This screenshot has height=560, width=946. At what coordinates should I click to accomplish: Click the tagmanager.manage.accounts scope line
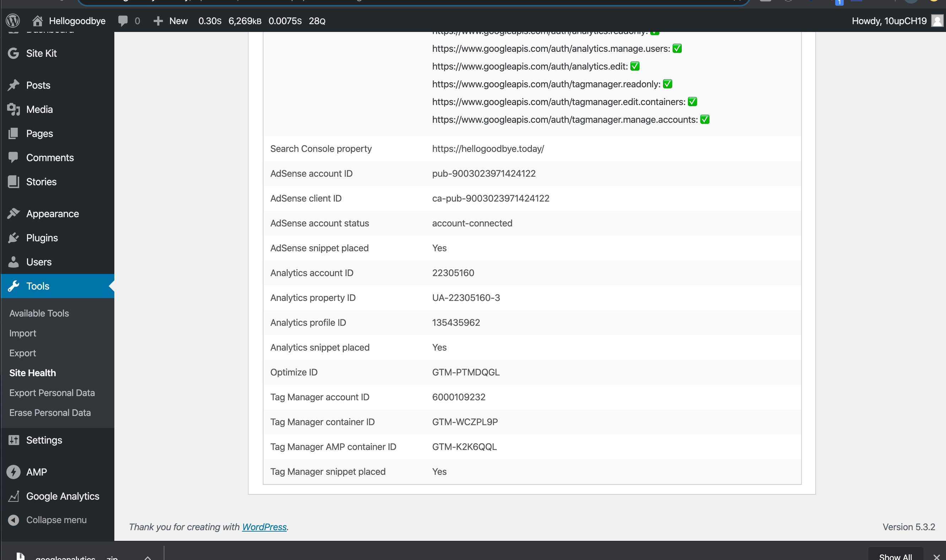pyautogui.click(x=570, y=120)
